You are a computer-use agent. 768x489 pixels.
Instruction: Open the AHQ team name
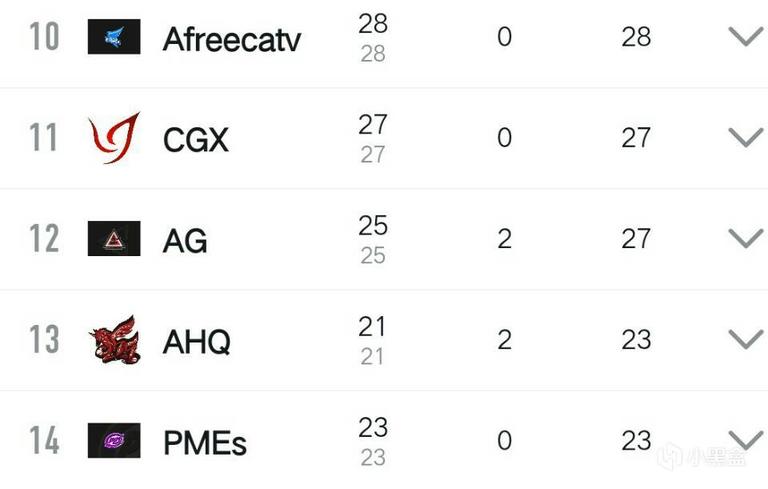(x=196, y=342)
